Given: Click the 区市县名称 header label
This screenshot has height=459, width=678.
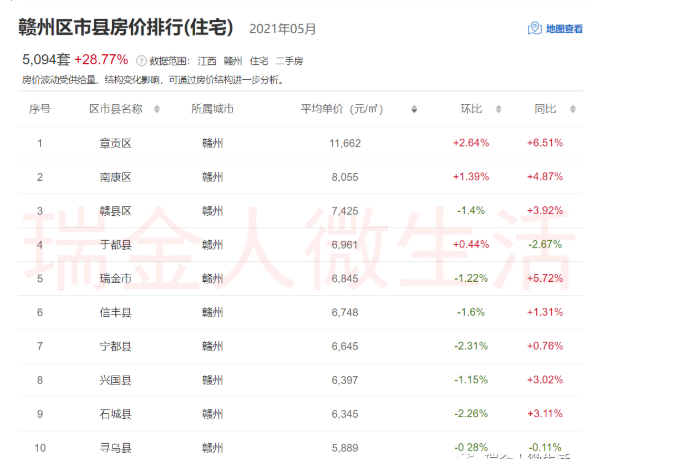Looking at the screenshot, I should (116, 109).
